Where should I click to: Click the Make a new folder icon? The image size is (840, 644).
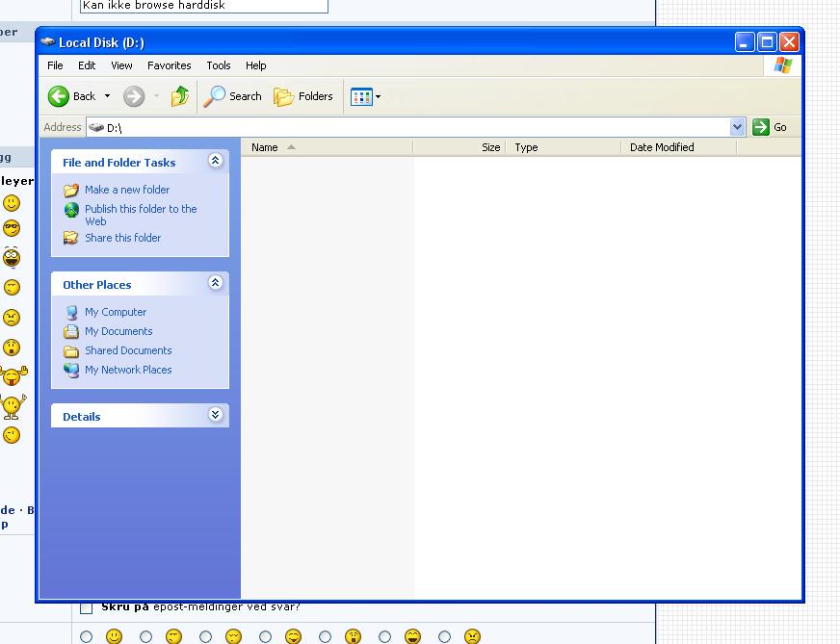(x=71, y=190)
